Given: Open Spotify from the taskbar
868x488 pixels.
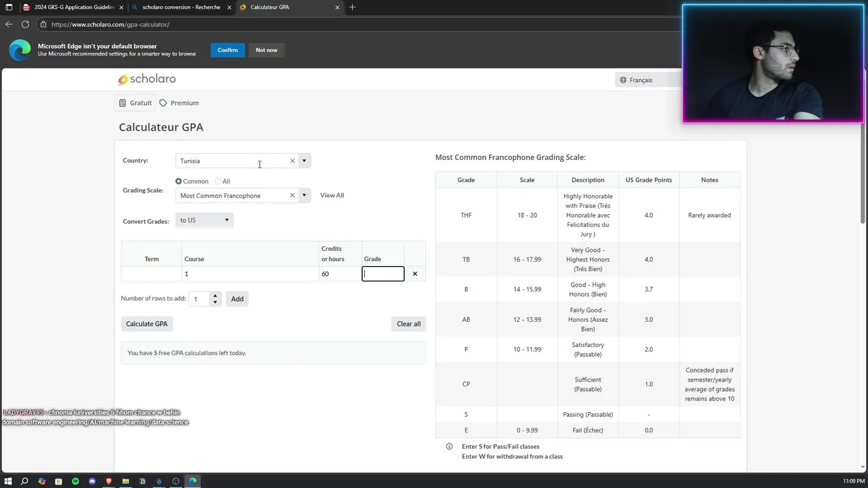Looking at the screenshot, I should 75,481.
